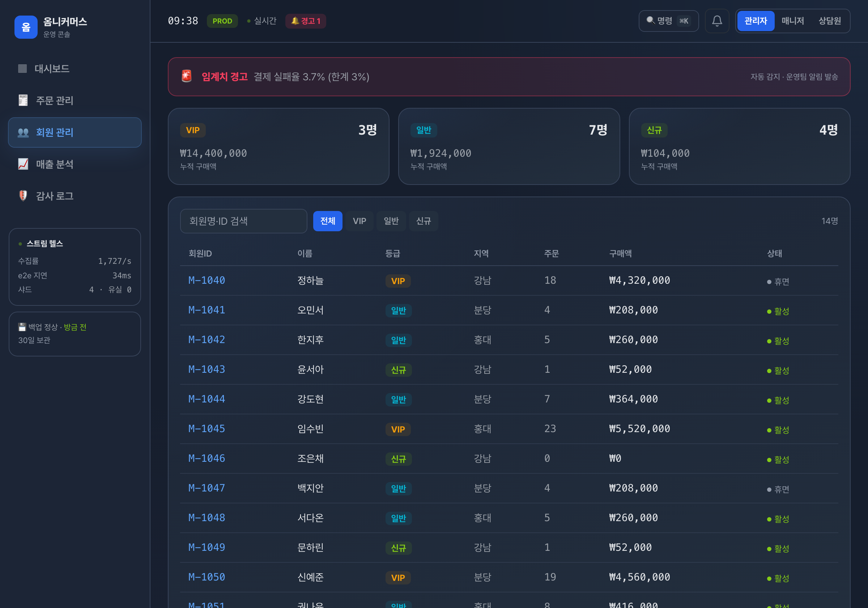
Task: Click the 옴니커머스 logo icon
Action: 26,27
